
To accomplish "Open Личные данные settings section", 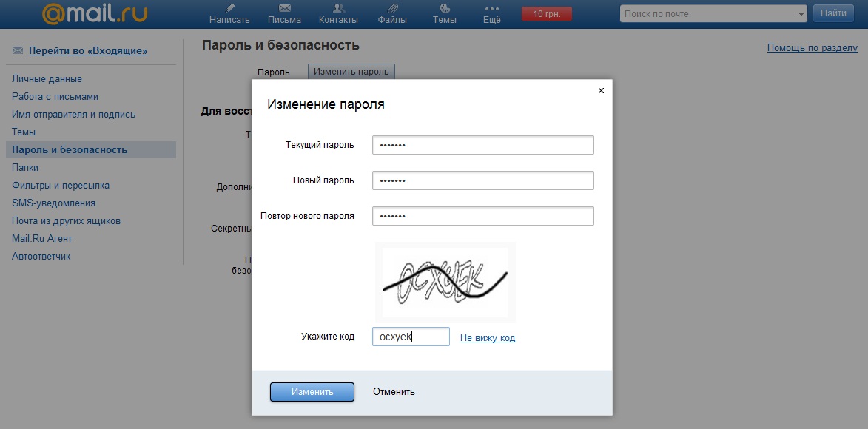I will 47,78.
